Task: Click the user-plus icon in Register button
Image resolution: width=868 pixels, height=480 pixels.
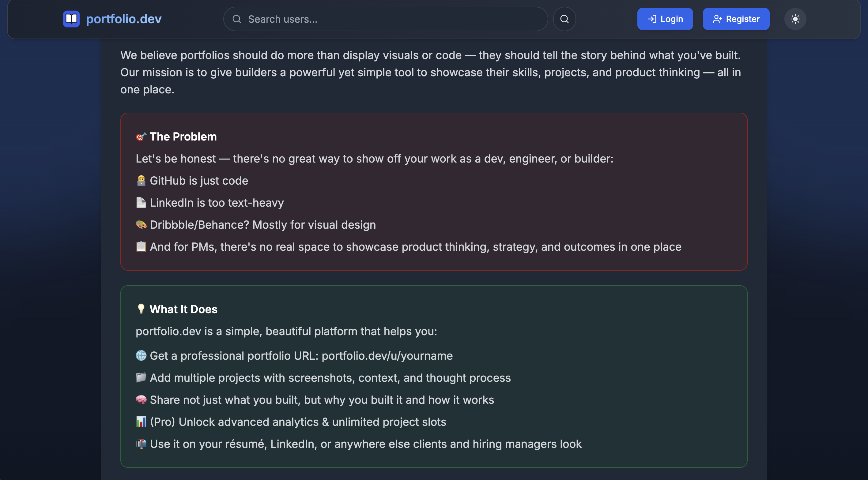Action: (717, 19)
